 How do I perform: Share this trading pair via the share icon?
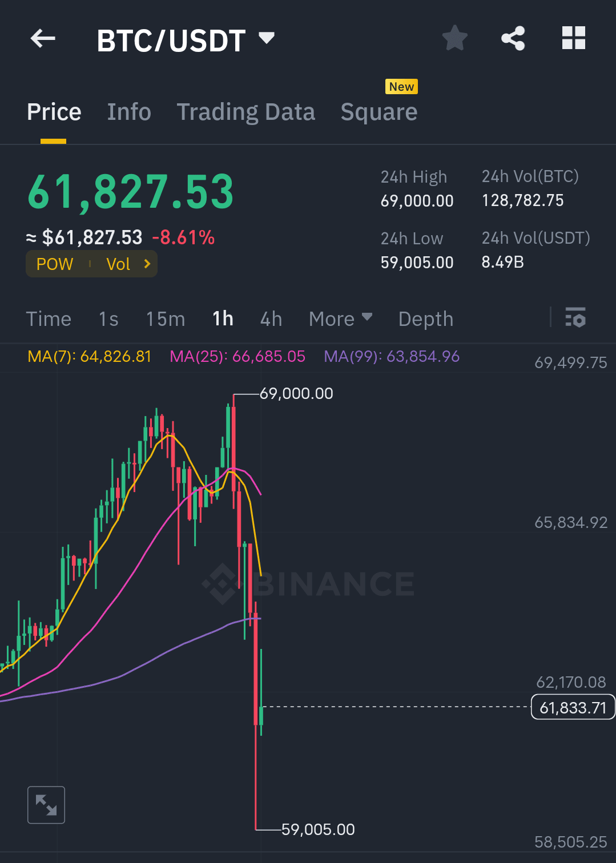(513, 38)
